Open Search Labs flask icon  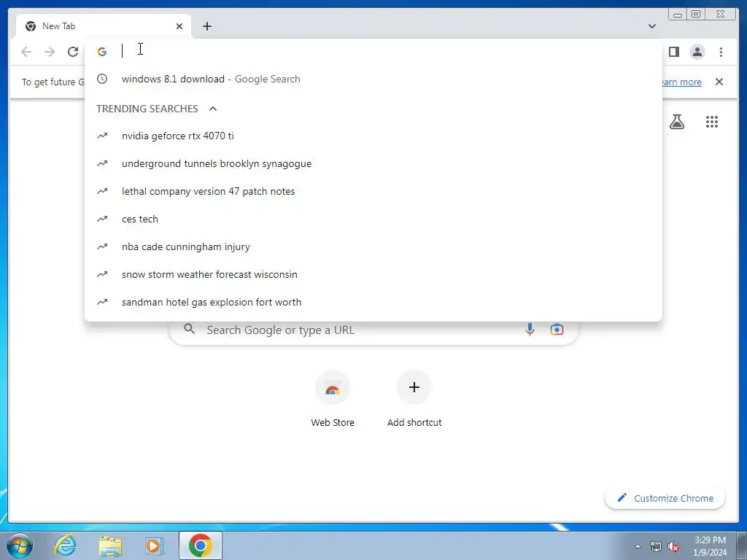[x=676, y=122]
